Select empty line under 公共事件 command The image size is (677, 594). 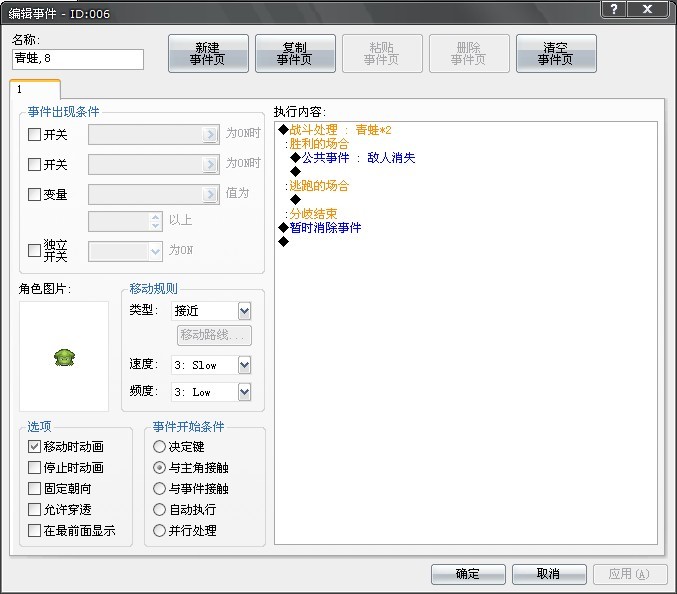coord(296,171)
